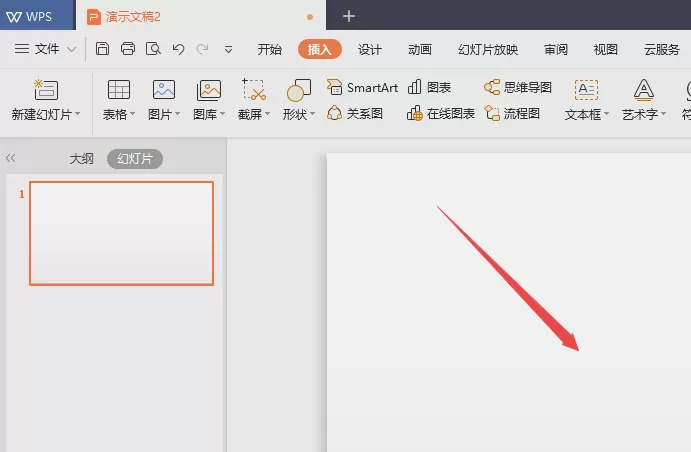Expand the 形状 dropdown arrow
691x452 pixels.
tap(312, 114)
